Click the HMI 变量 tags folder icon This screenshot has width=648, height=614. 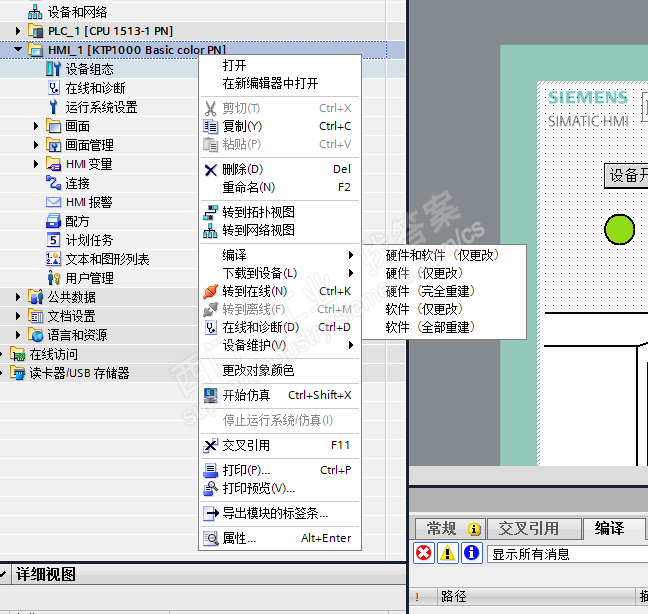(53, 164)
